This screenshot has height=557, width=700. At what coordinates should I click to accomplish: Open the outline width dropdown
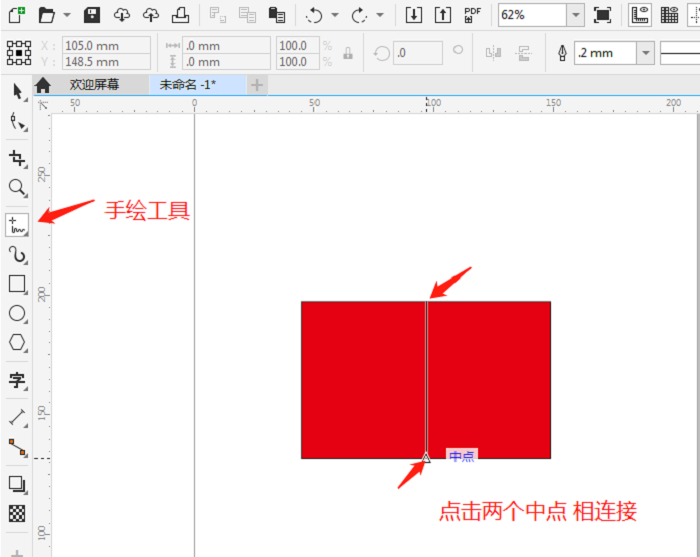(646, 53)
